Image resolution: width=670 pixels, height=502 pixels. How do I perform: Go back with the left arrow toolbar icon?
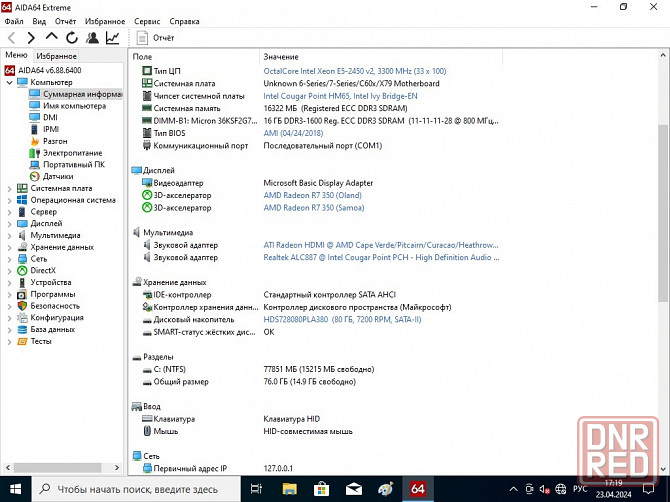[12, 38]
